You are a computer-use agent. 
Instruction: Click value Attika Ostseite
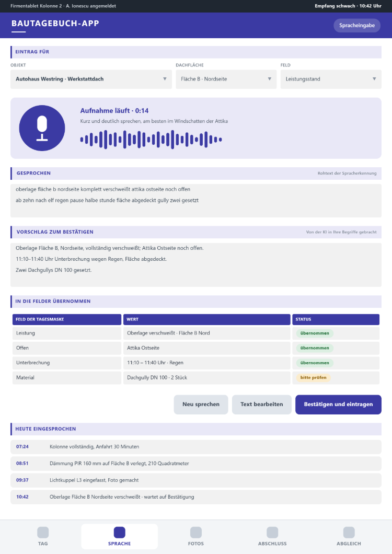pos(207,348)
